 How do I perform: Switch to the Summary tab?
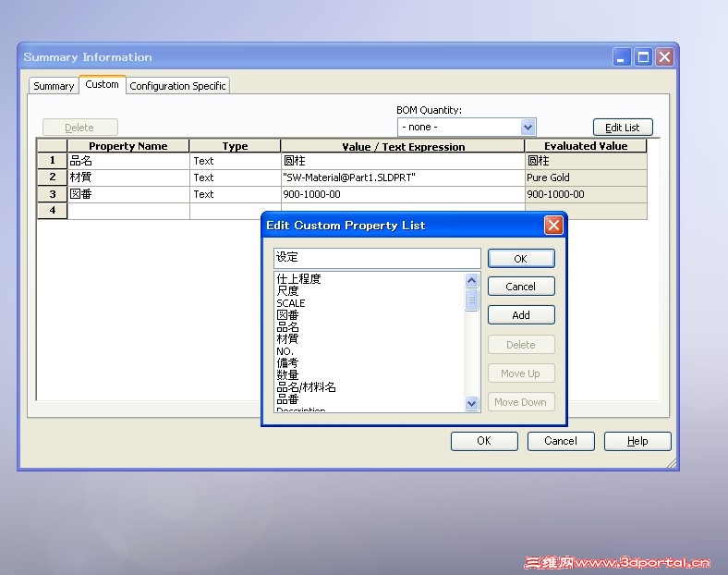pos(54,86)
